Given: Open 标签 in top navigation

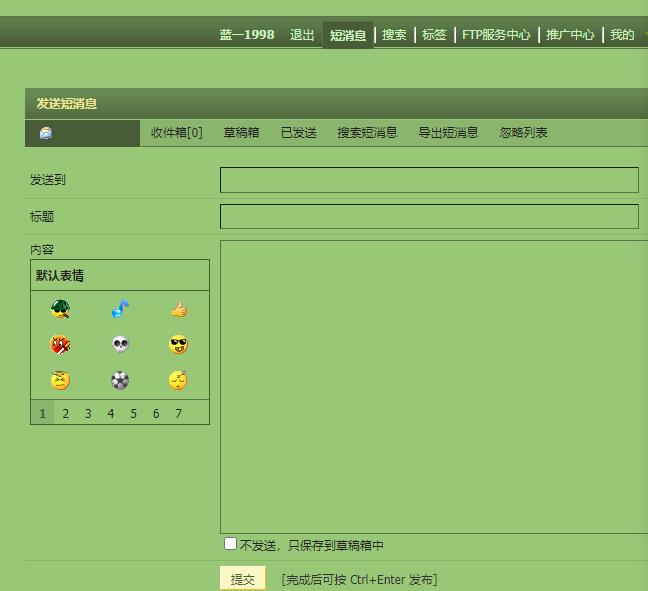Looking at the screenshot, I should tap(434, 35).
